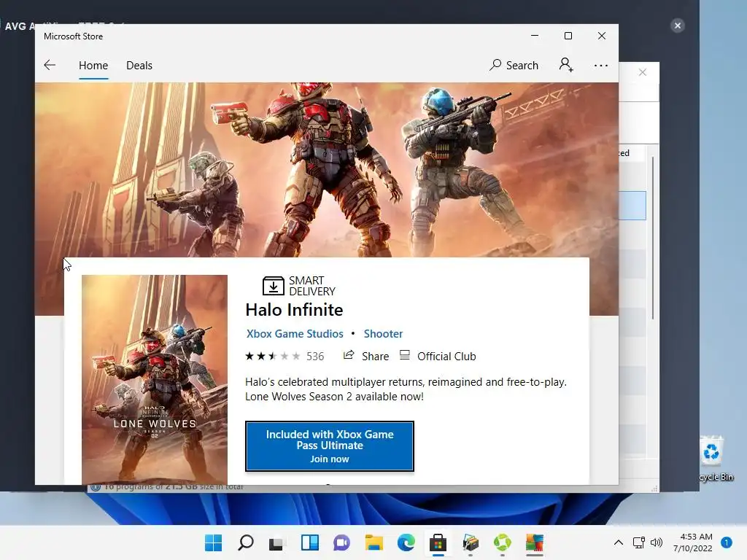This screenshot has width=747, height=560.
Task: Open the Widgets panel from taskbar
Action: coord(309,542)
